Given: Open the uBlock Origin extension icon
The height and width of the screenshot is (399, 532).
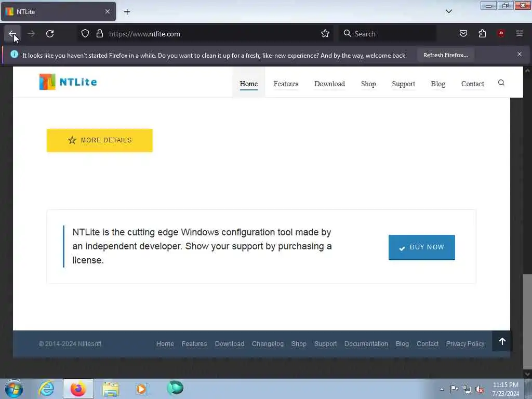Looking at the screenshot, I should coord(501,33).
